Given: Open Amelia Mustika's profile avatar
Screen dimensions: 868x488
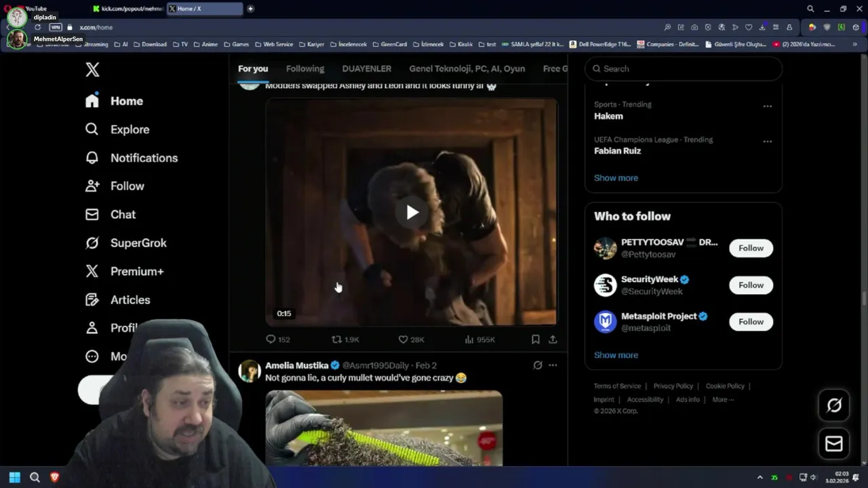Looking at the screenshot, I should click(250, 371).
